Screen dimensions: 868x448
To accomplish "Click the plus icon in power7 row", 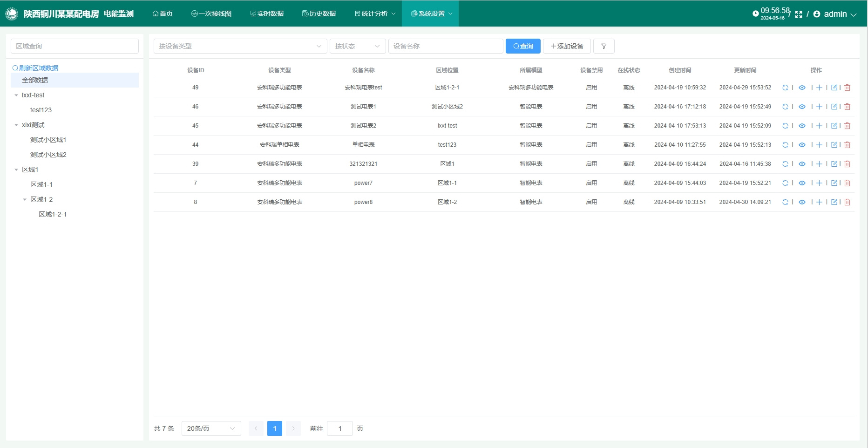I will click(x=819, y=183).
